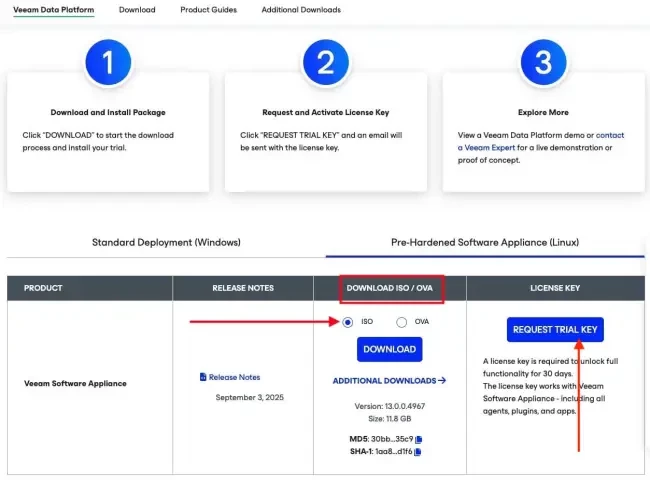Copy the MD5 hash value
This screenshot has height=480, width=650.
419,439
